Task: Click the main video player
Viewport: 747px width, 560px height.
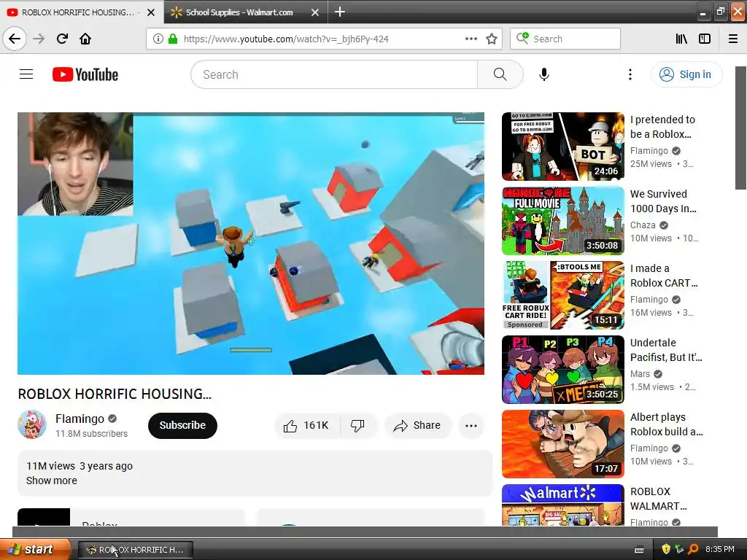Action: click(251, 244)
